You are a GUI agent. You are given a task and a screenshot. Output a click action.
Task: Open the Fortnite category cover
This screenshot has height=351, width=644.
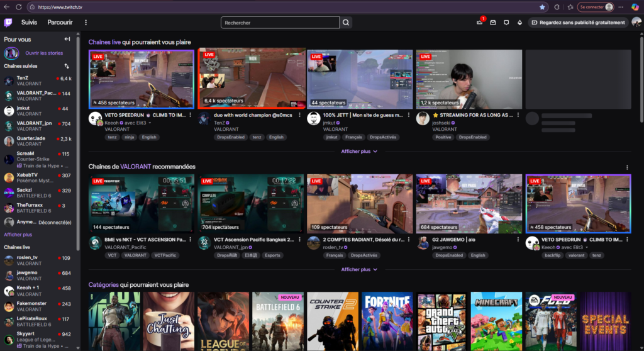point(387,321)
